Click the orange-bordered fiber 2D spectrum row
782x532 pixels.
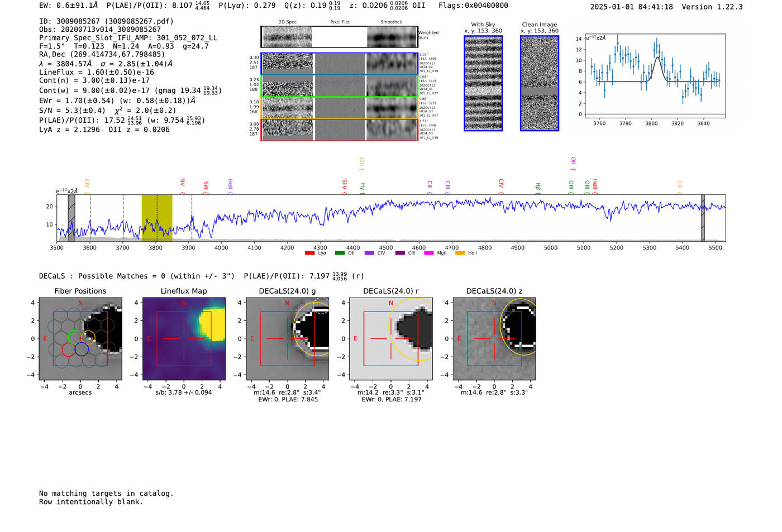click(x=340, y=108)
